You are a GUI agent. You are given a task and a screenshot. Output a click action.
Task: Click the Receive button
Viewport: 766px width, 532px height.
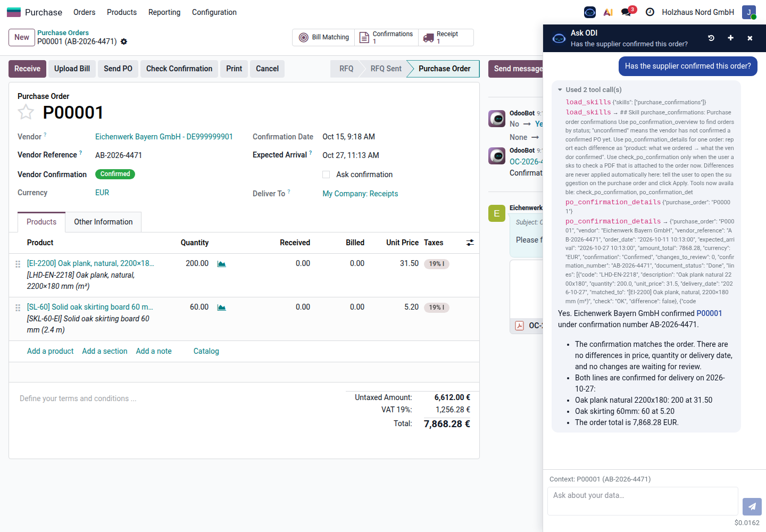point(27,69)
